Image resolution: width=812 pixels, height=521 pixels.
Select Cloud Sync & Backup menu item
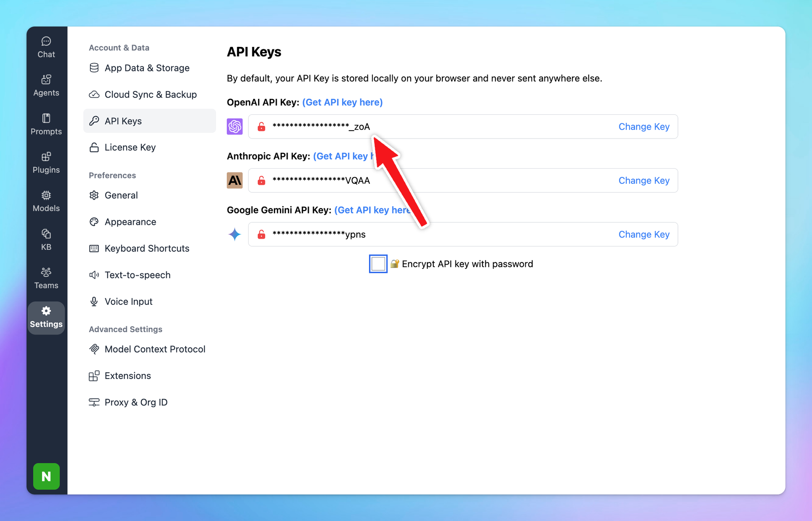[150, 94]
